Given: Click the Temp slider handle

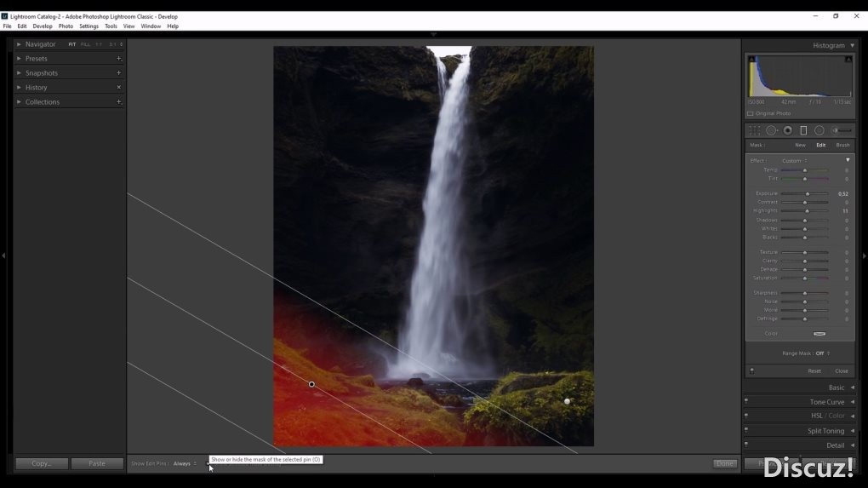Looking at the screenshot, I should (x=805, y=170).
